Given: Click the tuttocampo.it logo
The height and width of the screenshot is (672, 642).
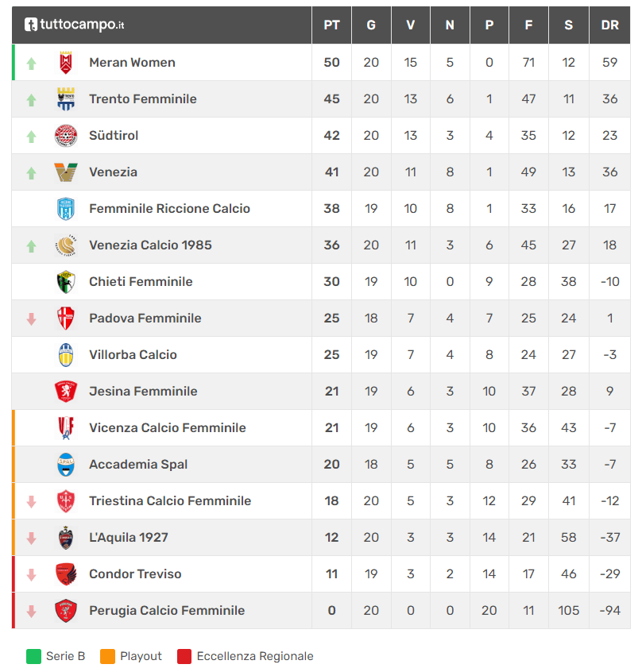Looking at the screenshot, I should pos(74,25).
